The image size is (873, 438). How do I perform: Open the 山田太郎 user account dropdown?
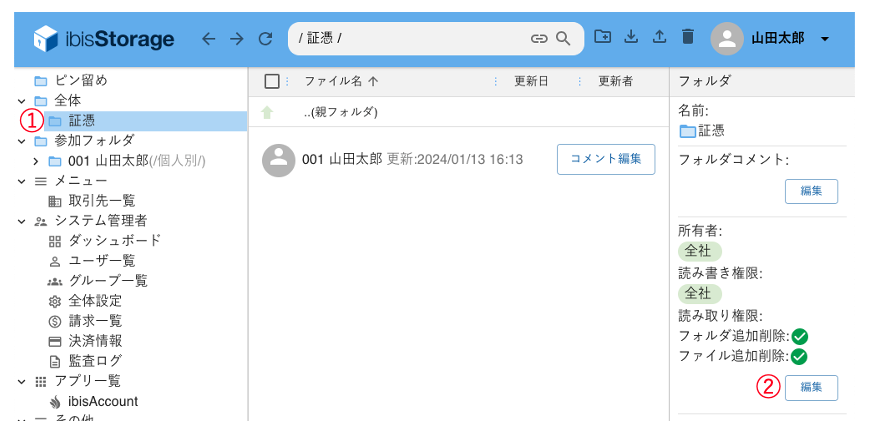pyautogui.click(x=824, y=39)
